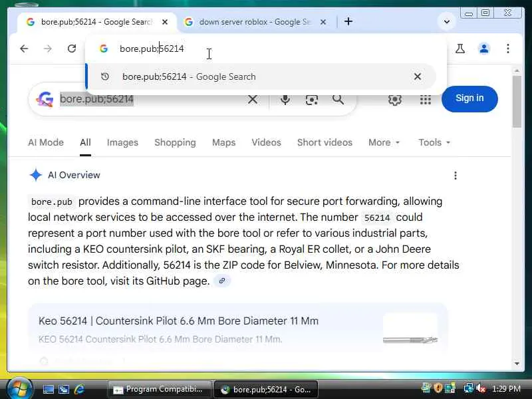Close the down server roblox tab
Image resolution: width=532 pixels, height=399 pixels.
pos(323,22)
